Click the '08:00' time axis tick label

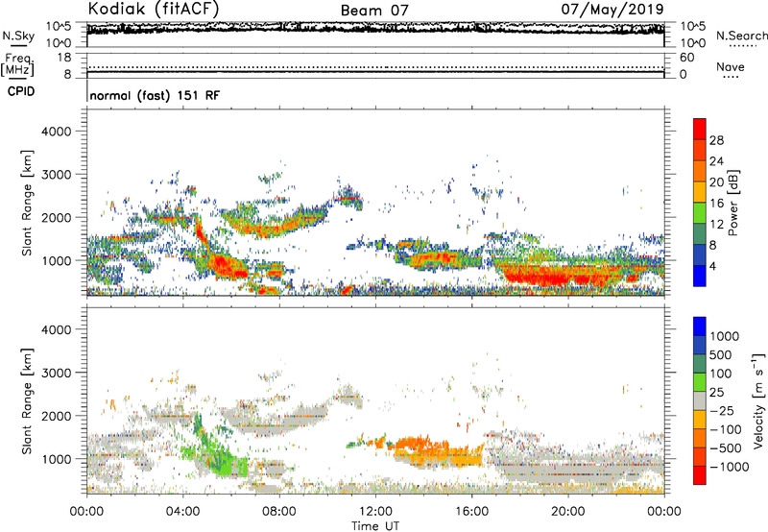(279, 512)
